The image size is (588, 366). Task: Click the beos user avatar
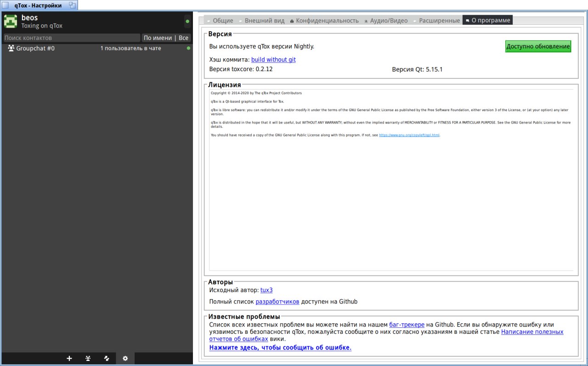tap(11, 22)
